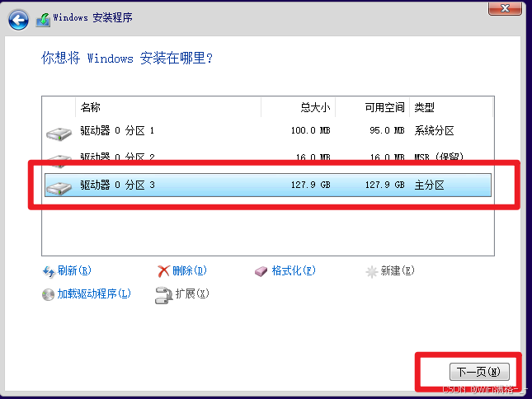Open 加载驱动程序(L) load driver link
The image size is (532, 399).
(94, 293)
